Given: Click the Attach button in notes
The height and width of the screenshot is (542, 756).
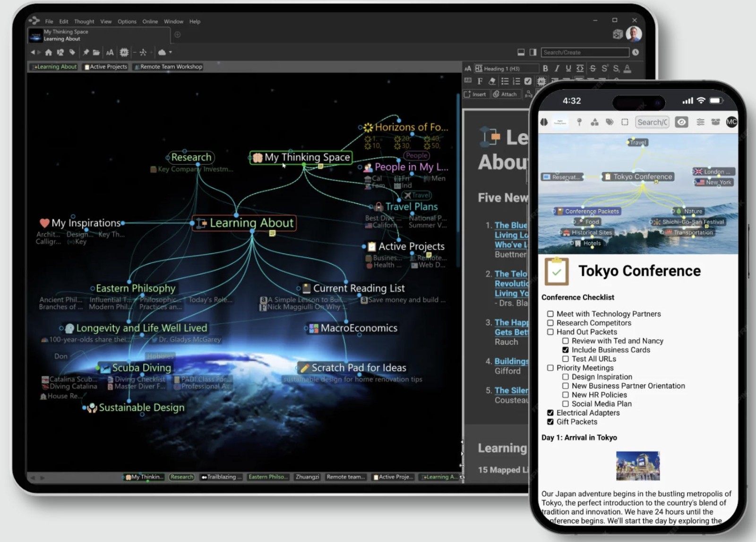Looking at the screenshot, I should (505, 94).
